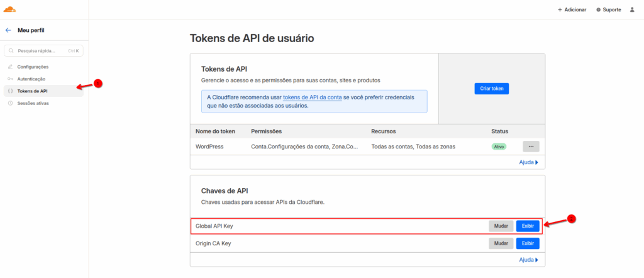
Task: Click Ajuda link under Chaves de API
Action: click(x=528, y=259)
